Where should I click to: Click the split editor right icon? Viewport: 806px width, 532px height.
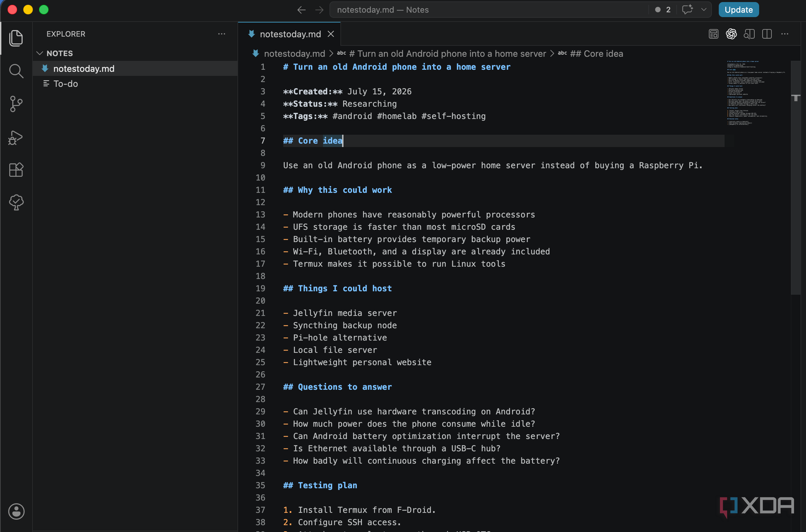[767, 34]
